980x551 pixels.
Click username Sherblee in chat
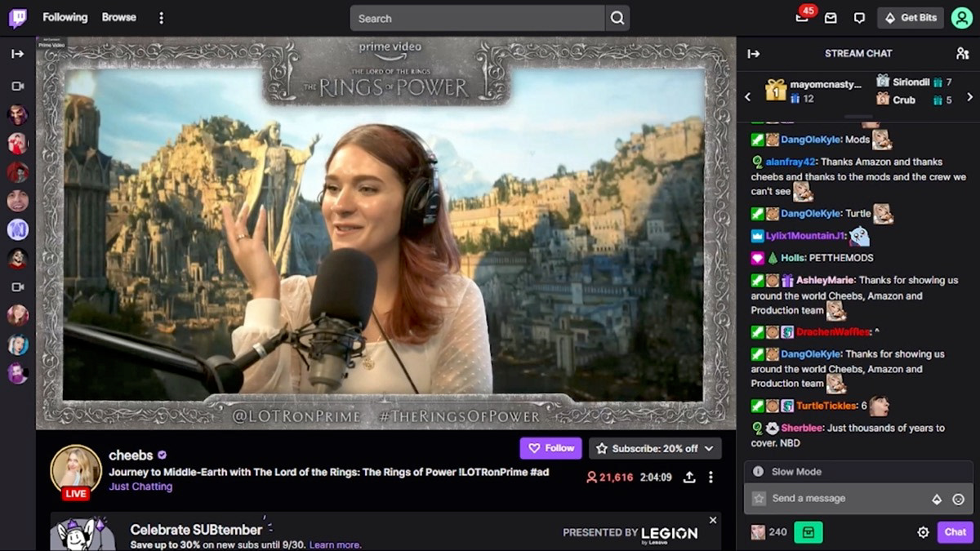802,428
